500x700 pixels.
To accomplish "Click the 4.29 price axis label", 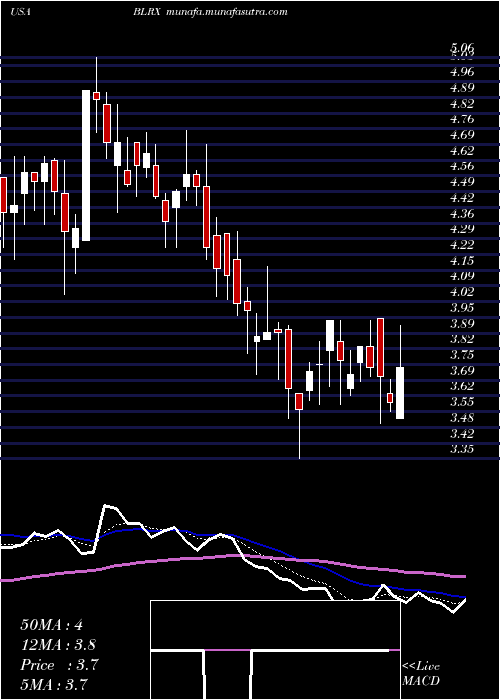I will coord(462,229).
